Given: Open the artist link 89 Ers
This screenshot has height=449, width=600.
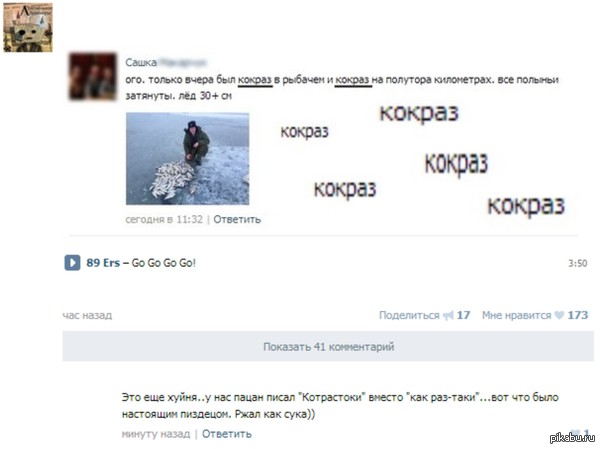Looking at the screenshot, I should pyautogui.click(x=103, y=263).
